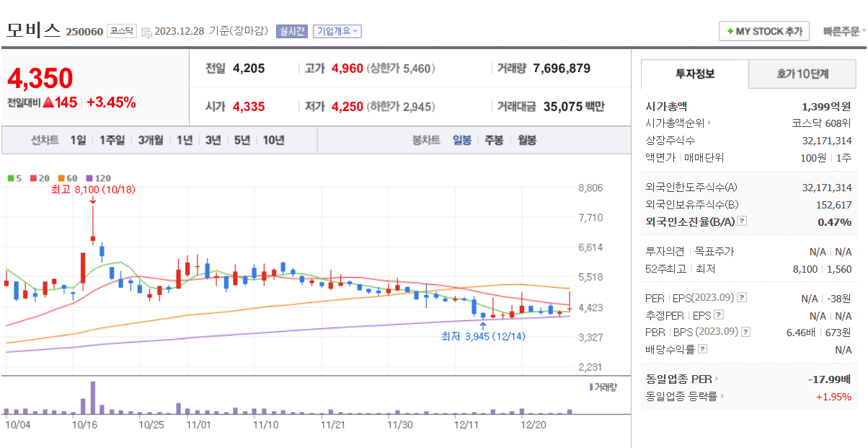Viewport: 868px width, 448px height.
Task: Click the 고가 value 4,960
Action: point(347,69)
